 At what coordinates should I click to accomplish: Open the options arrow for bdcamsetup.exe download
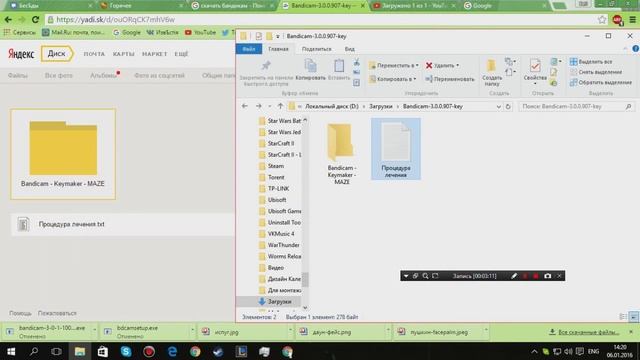coord(192,330)
